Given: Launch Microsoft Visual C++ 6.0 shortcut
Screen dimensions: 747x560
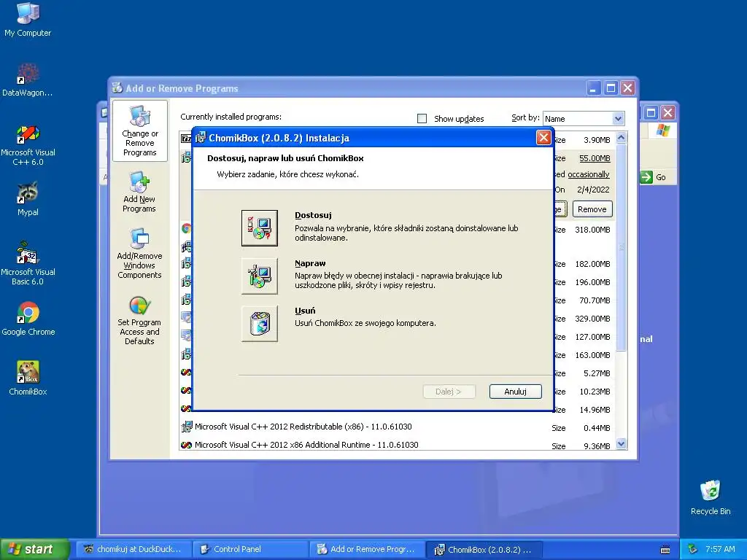Looking at the screenshot, I should (28, 145).
